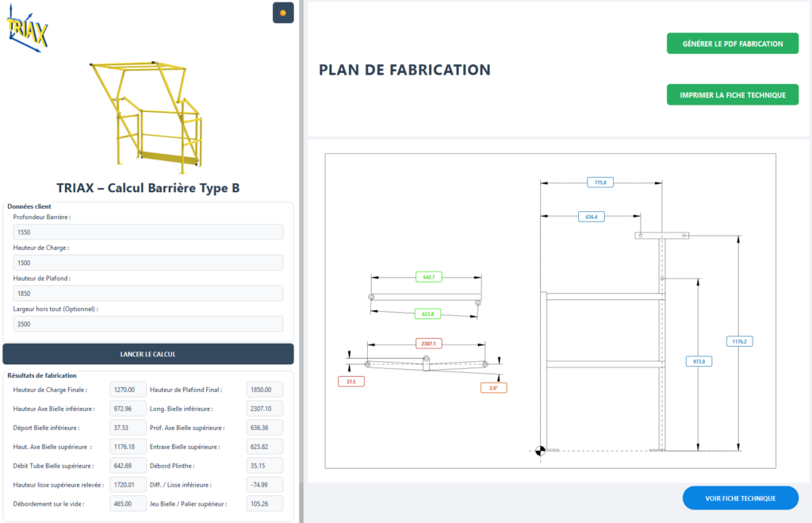The image size is (812, 523).
Task: Click the red 2307.1 dimension label
Action: coord(429,344)
